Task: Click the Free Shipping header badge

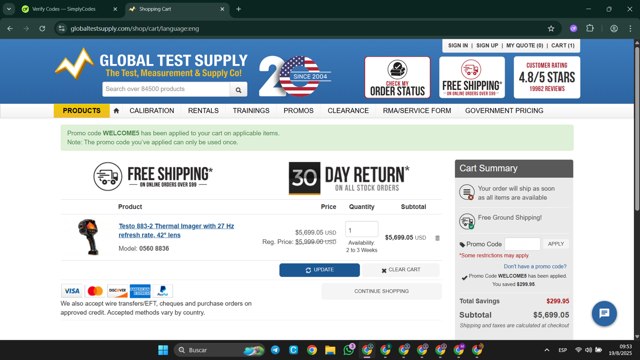Action: 472,78
